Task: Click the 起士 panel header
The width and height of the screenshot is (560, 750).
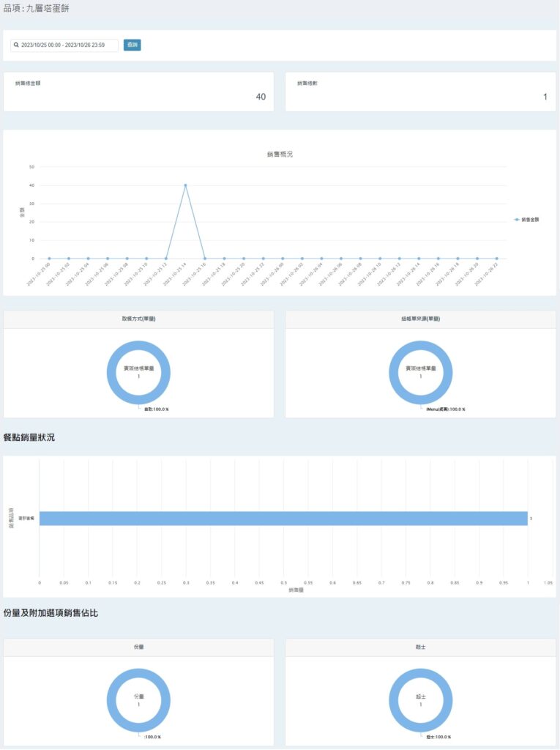Action: (x=420, y=647)
